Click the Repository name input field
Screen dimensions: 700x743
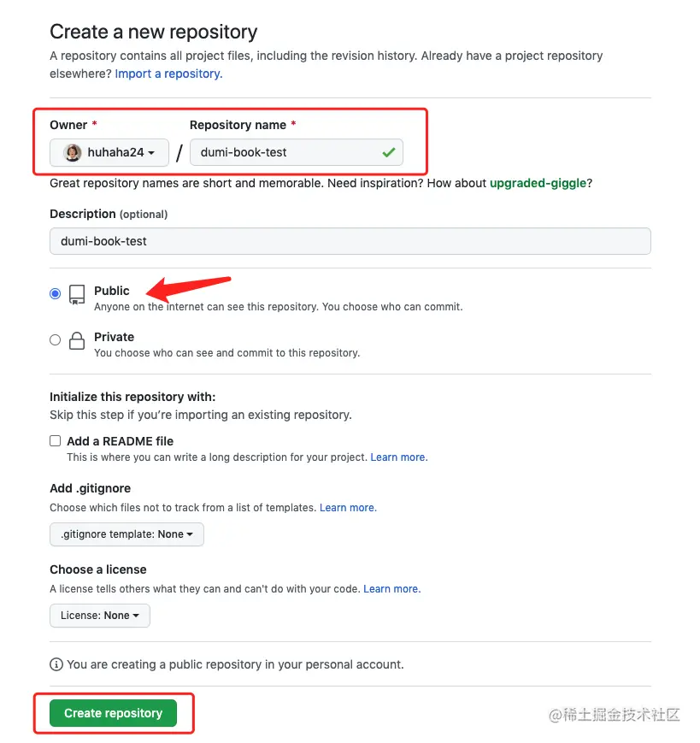(297, 152)
